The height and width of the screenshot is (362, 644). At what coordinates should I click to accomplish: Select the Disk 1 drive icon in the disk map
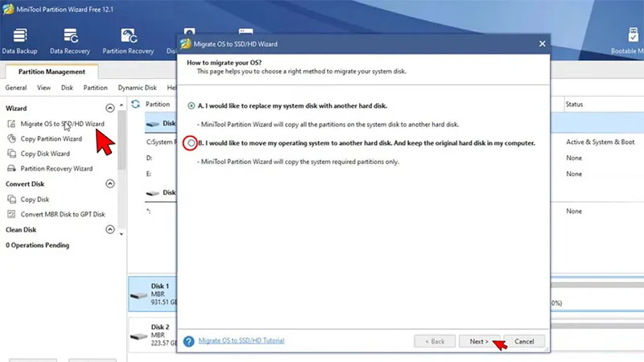[138, 295]
